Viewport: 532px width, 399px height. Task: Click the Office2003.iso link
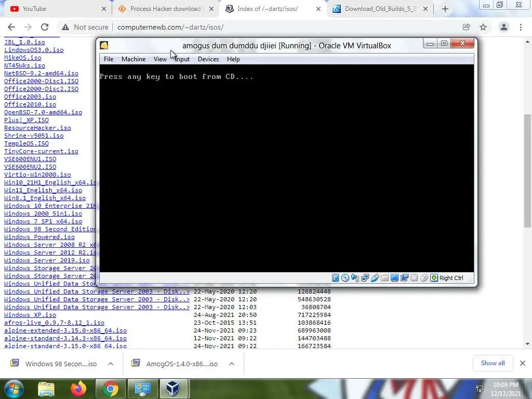coord(30,97)
